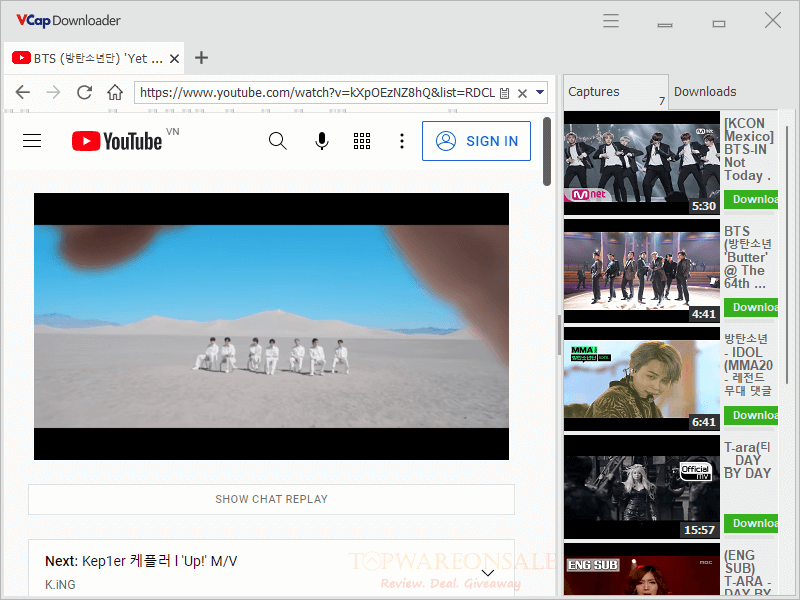Click 'Next: Kep1er 'Up!' M/V' title

141,561
